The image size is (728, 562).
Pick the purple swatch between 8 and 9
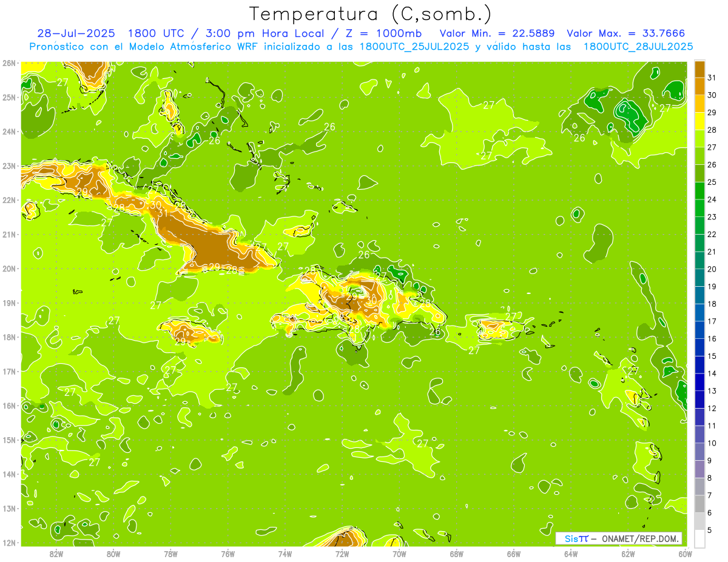[699, 469]
